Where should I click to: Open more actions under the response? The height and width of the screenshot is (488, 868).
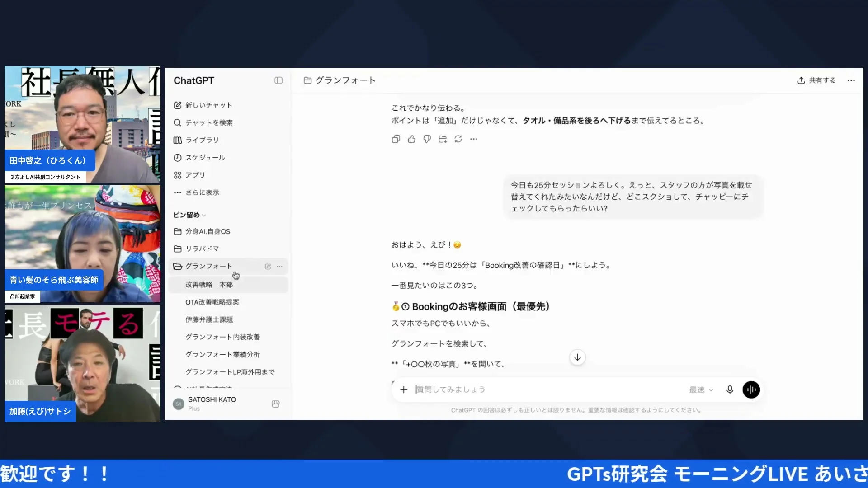[x=473, y=139]
